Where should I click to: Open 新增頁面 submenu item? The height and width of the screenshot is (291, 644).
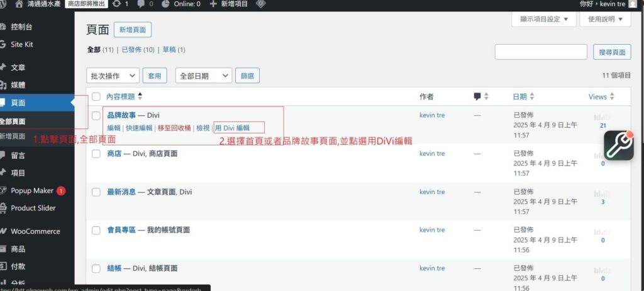(13, 136)
